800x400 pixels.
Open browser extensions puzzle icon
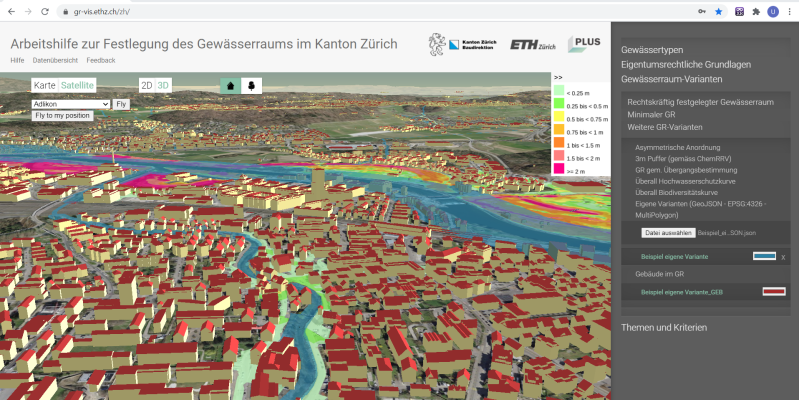point(756,11)
